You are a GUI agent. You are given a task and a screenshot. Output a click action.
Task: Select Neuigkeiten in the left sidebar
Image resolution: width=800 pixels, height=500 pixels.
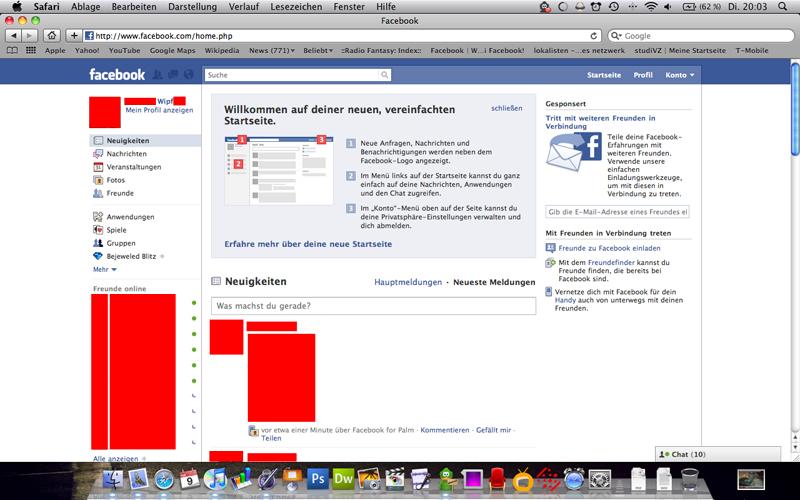(x=145, y=140)
